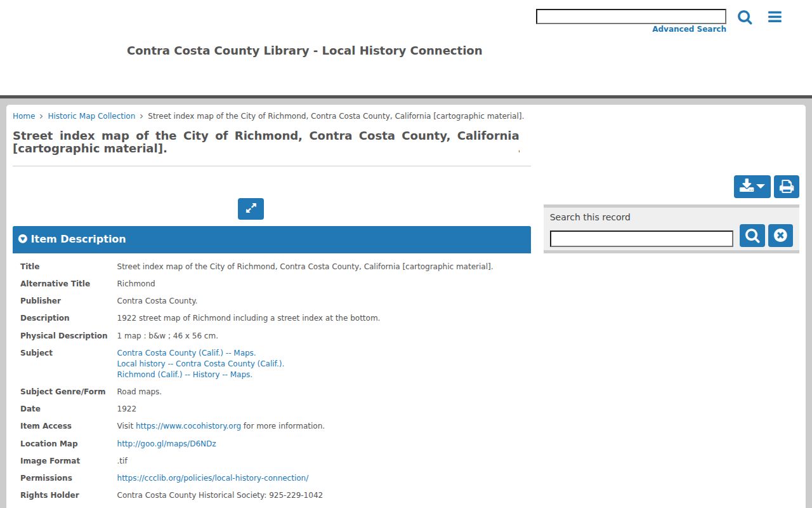Visit the www.cocohistory.org link
812x508 pixels.
[x=188, y=426]
